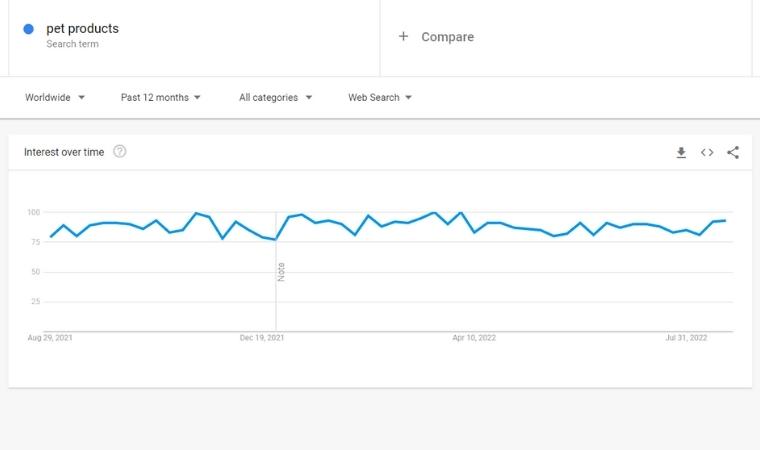Share the interest over time chart

[x=733, y=153]
